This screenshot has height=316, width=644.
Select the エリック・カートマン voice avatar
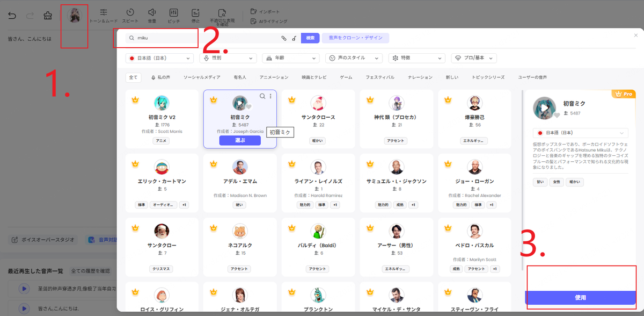click(x=162, y=167)
